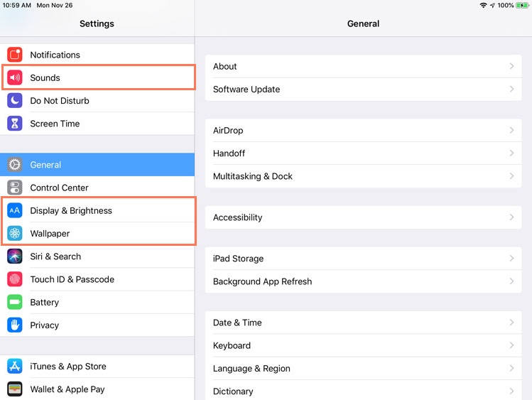The image size is (532, 400).
Task: Tap the chevron beside Accessibility
Action: point(511,217)
